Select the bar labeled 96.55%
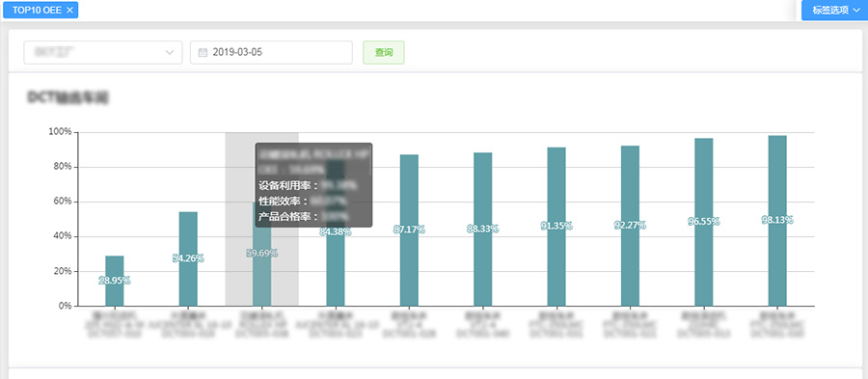Screen dimensions: 868x379 coord(704,222)
